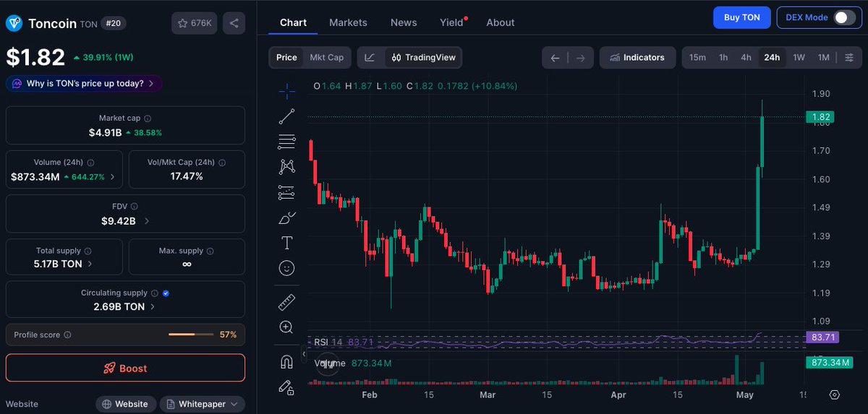868x414 pixels.
Task: Click the Buy TON button
Action: pyautogui.click(x=741, y=17)
